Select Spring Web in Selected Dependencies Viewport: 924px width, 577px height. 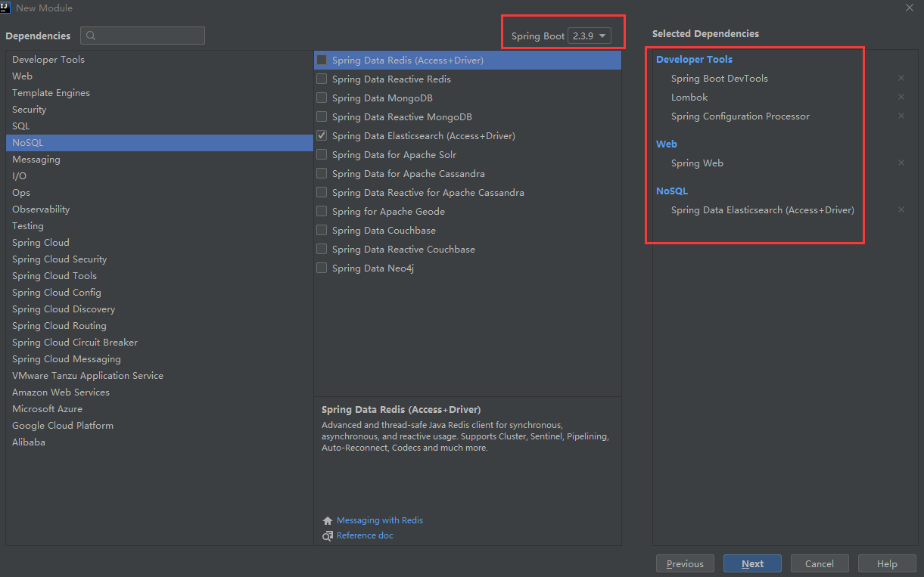[697, 163]
